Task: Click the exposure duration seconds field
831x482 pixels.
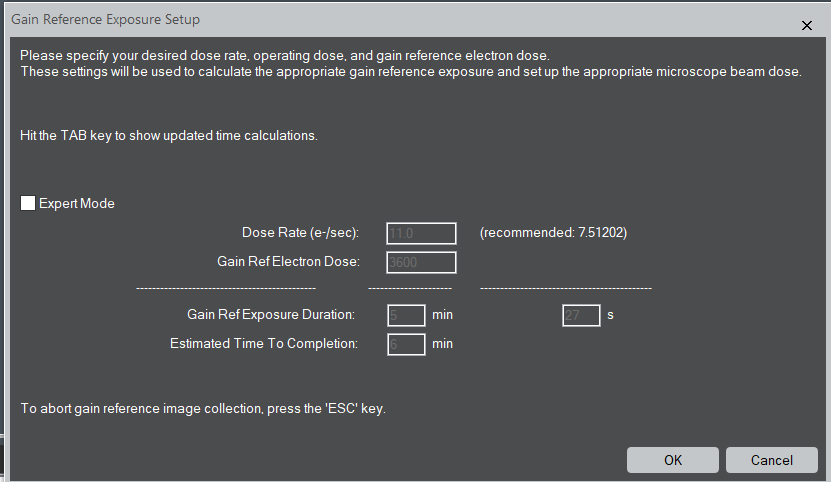Action: (x=581, y=316)
